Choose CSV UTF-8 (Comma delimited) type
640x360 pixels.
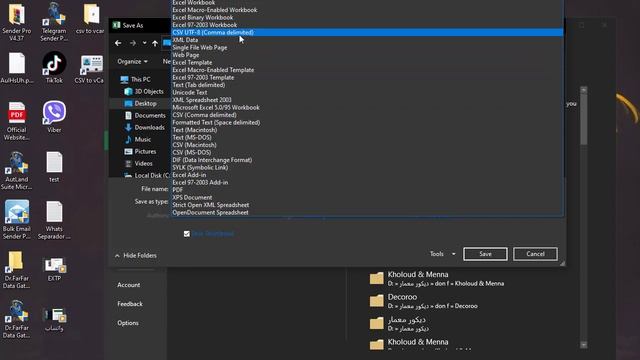coord(367,32)
